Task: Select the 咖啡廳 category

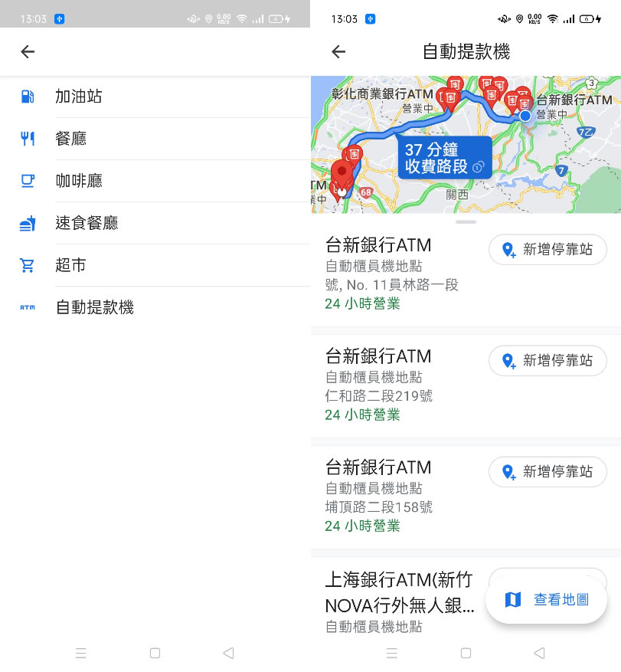Action: (155, 181)
